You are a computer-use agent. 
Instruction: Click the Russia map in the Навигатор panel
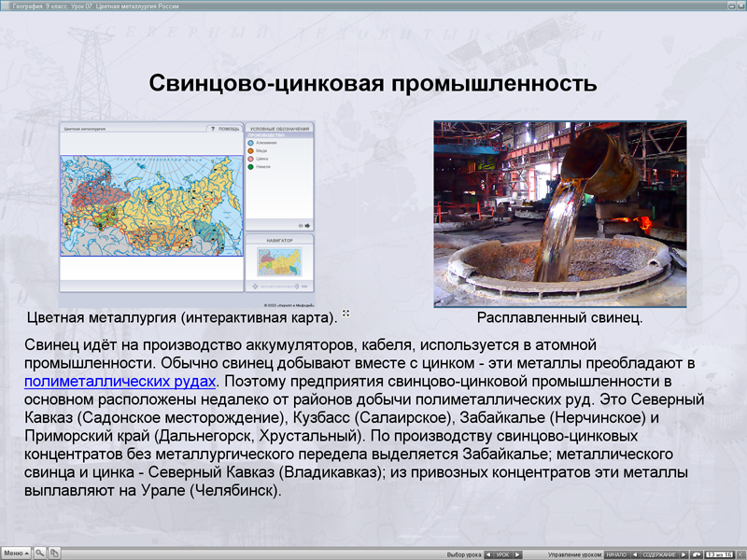[277, 260]
